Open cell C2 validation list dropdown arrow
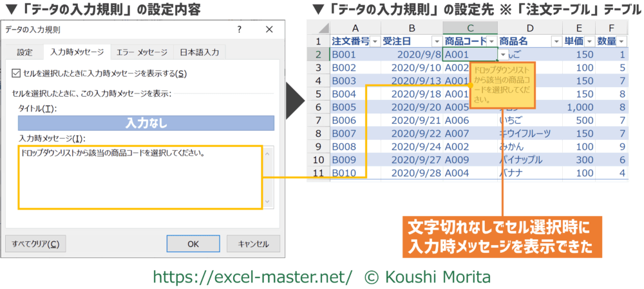644x289 pixels. tap(503, 55)
